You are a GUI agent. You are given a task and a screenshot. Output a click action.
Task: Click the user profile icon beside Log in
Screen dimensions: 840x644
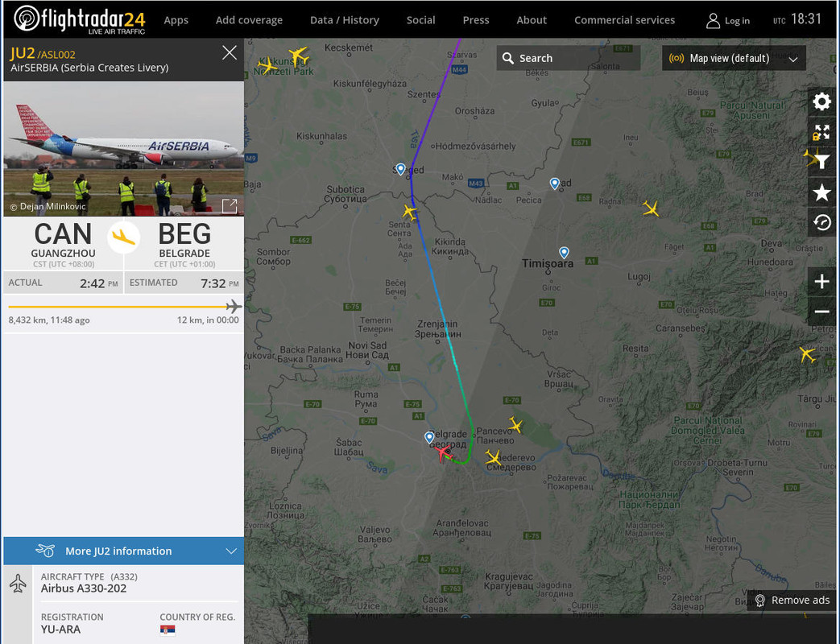(x=713, y=21)
